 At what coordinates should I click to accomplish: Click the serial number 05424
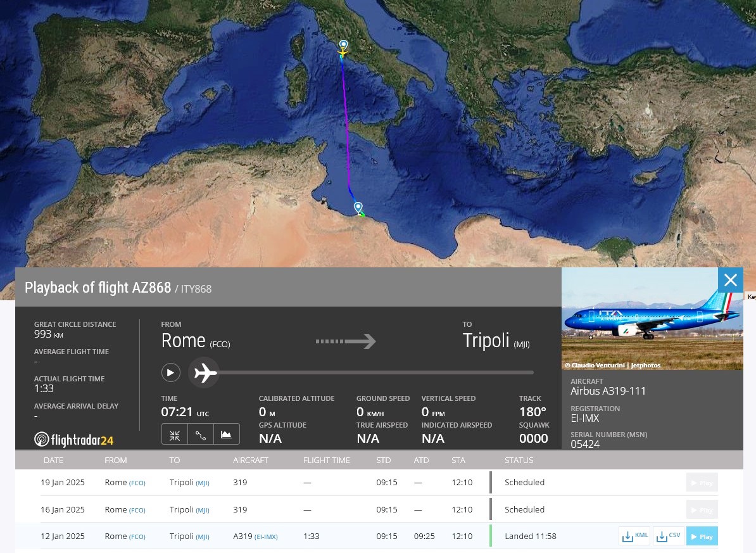tap(585, 444)
